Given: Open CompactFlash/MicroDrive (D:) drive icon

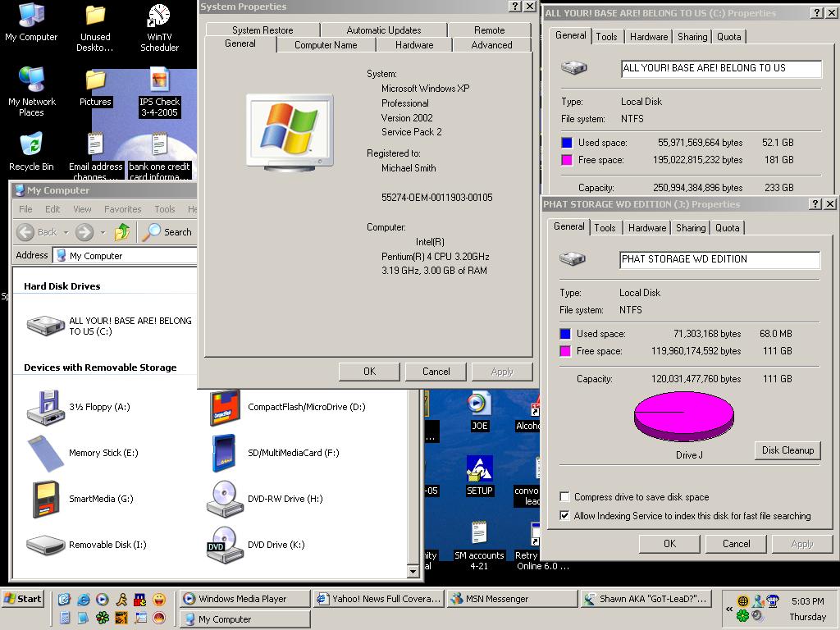Looking at the screenshot, I should coord(225,407).
